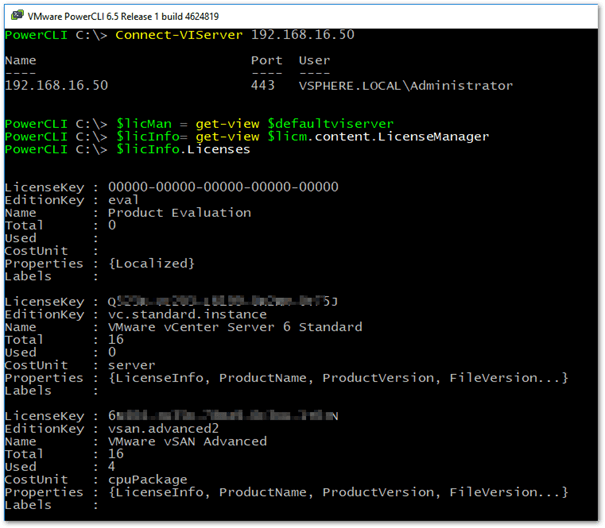Click 'vsan.advanced2' edition key
605x528 pixels.
pyautogui.click(x=163, y=428)
